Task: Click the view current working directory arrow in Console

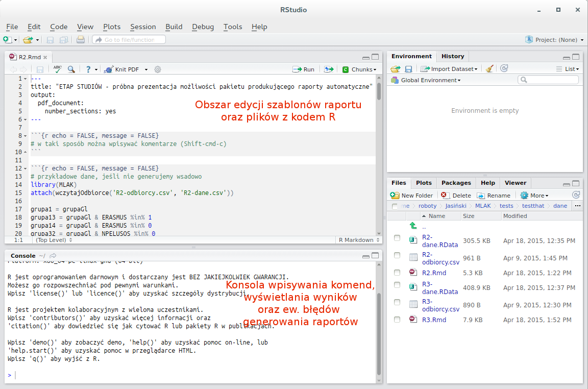Action: (x=53, y=256)
